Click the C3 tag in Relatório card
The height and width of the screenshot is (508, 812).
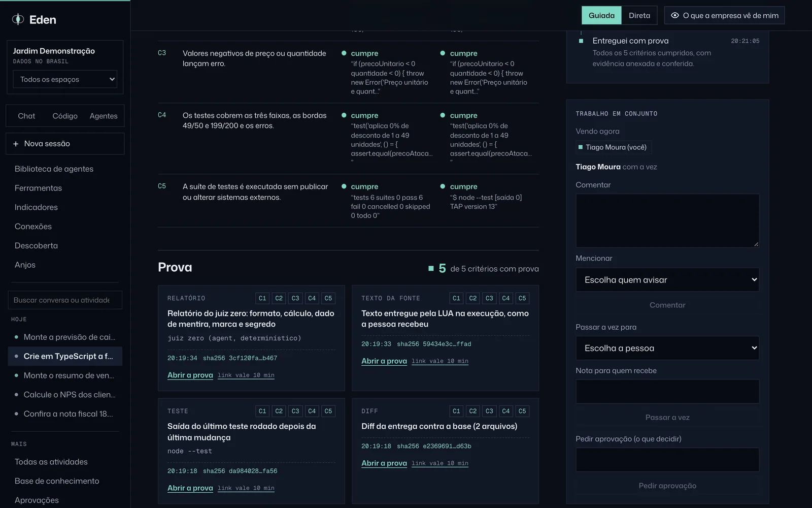click(295, 298)
